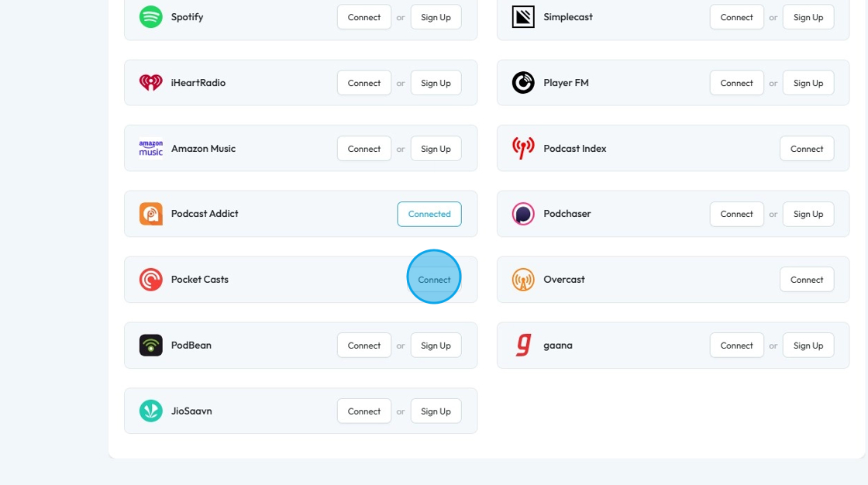Click the Spotify logo icon
Image resolution: width=868 pixels, height=485 pixels.
(151, 17)
